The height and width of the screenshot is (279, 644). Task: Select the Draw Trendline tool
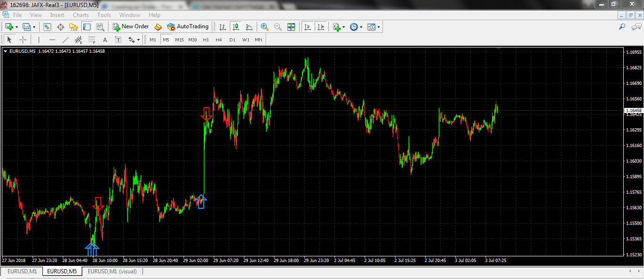click(65, 40)
